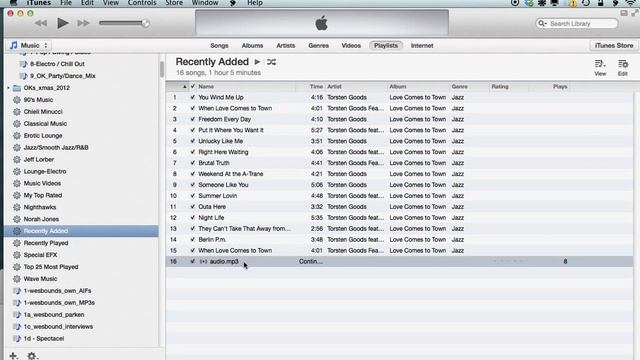Skip ahead with the fast-forward button

click(83, 23)
